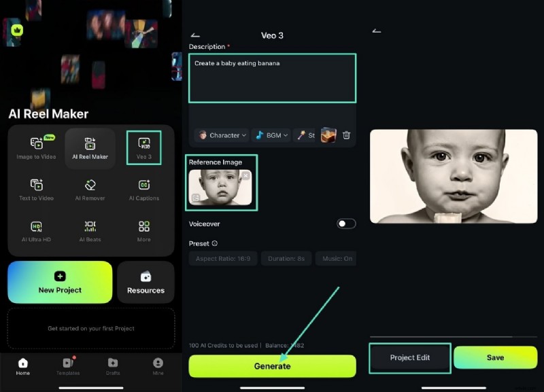The height and width of the screenshot is (392, 544).
Task: Tap the More grid icon
Action: click(x=143, y=231)
